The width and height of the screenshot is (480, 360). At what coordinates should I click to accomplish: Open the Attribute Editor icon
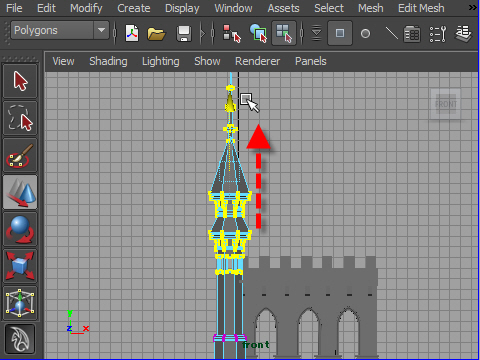point(412,34)
